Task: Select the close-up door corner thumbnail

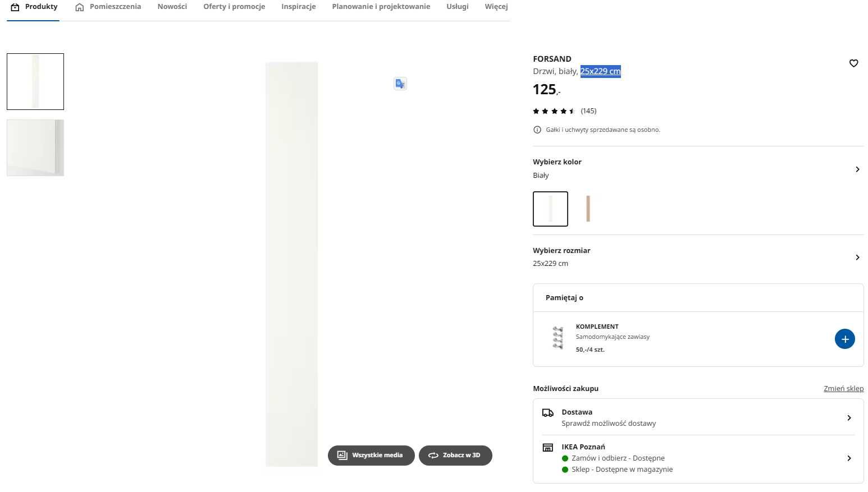Action: pos(35,148)
